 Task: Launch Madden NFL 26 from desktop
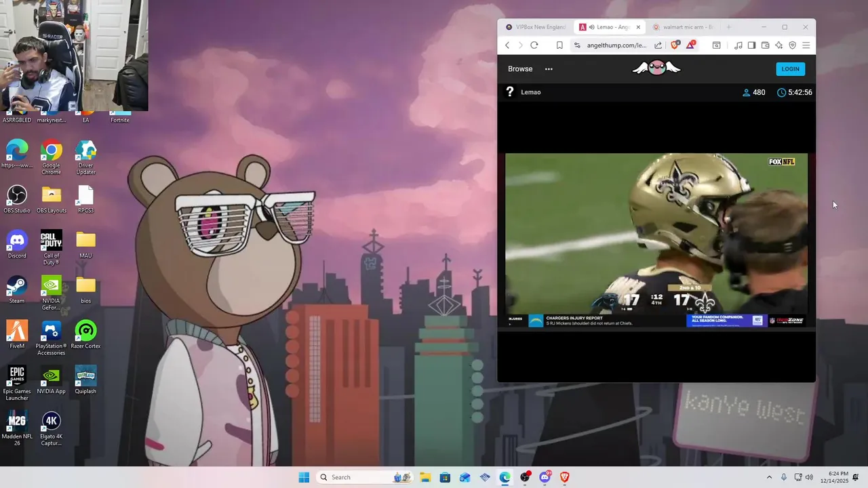pyautogui.click(x=17, y=428)
